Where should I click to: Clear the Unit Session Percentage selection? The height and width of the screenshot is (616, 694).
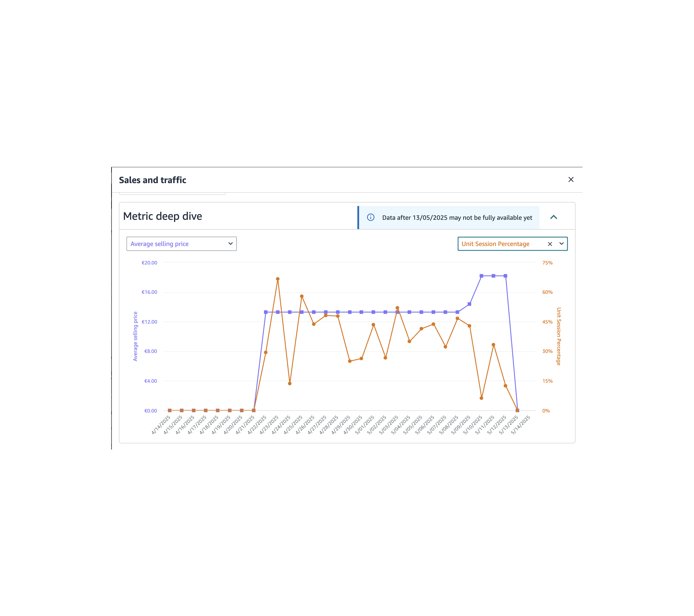tap(550, 244)
